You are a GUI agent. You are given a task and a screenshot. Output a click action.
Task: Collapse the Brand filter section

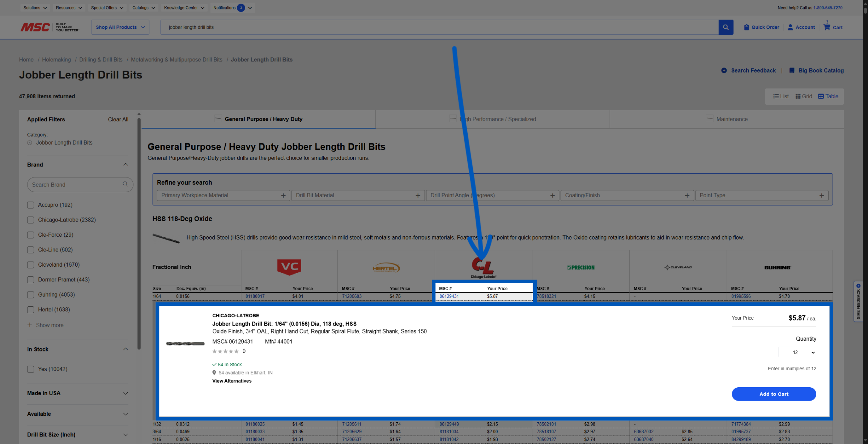tap(125, 165)
